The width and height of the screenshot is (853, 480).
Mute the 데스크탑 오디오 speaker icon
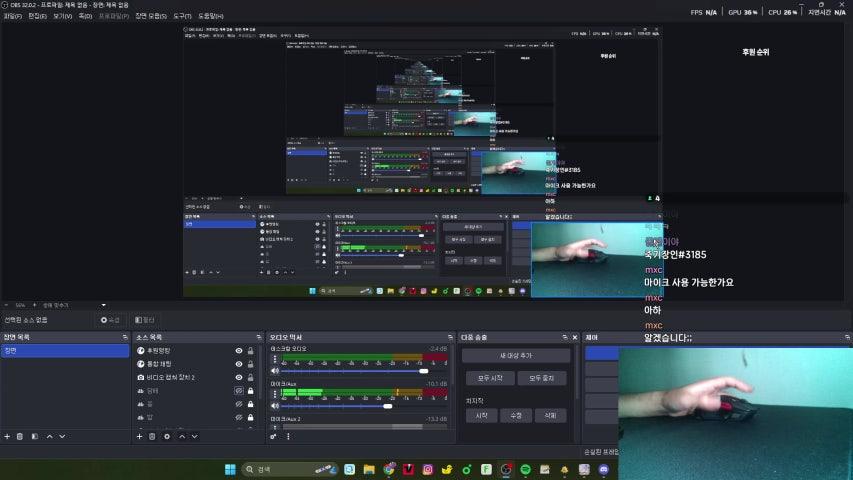[x=275, y=371]
